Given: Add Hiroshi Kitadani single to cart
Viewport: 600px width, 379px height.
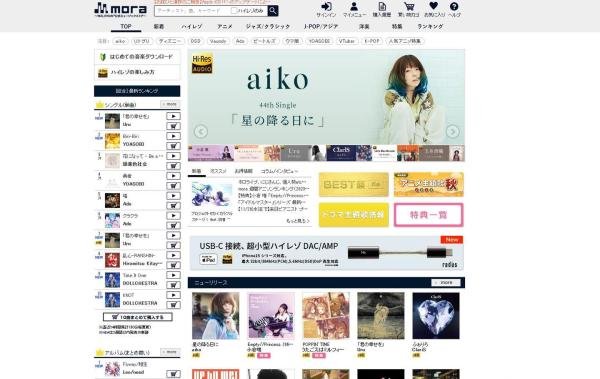Looking at the screenshot, I should [x=173, y=265].
